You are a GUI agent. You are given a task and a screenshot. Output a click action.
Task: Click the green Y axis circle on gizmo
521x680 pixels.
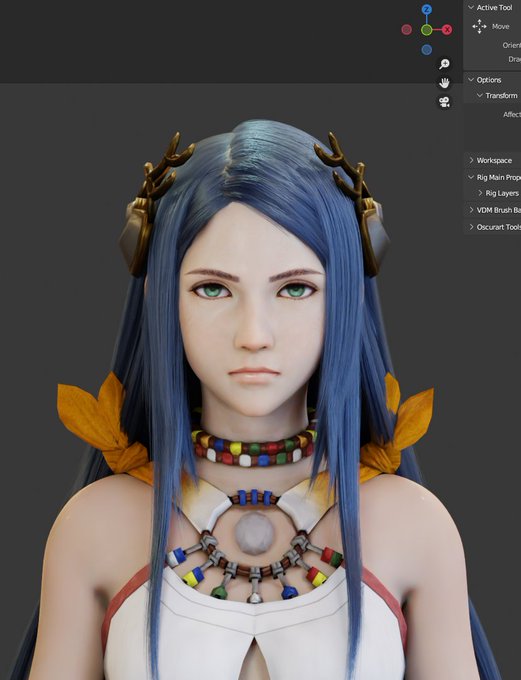point(426,29)
